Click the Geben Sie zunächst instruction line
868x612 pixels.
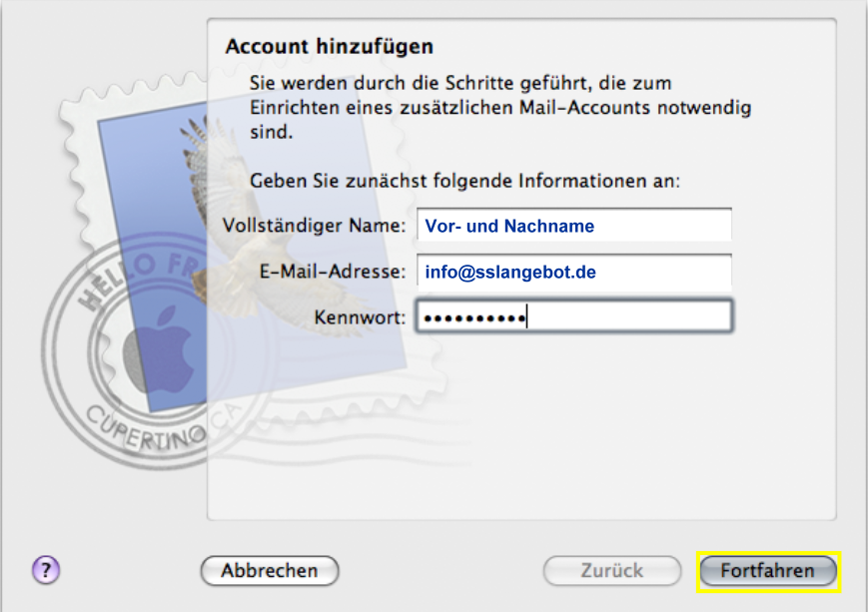[465, 181]
